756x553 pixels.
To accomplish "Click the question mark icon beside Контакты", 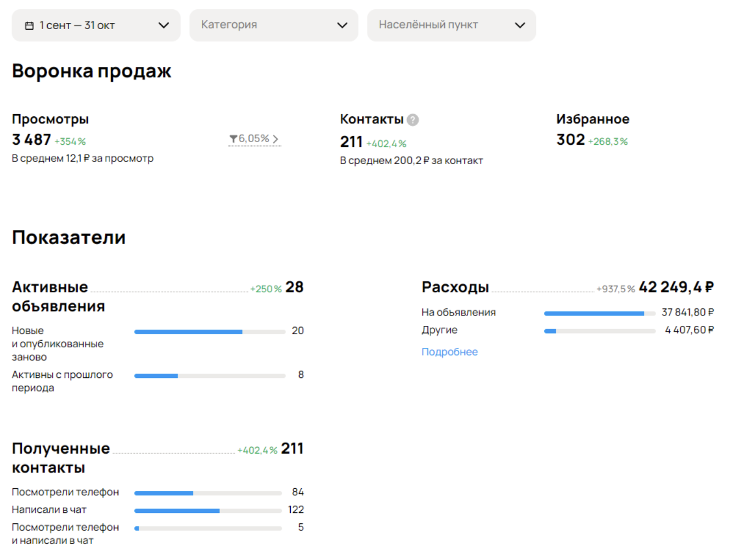I will click(x=413, y=120).
